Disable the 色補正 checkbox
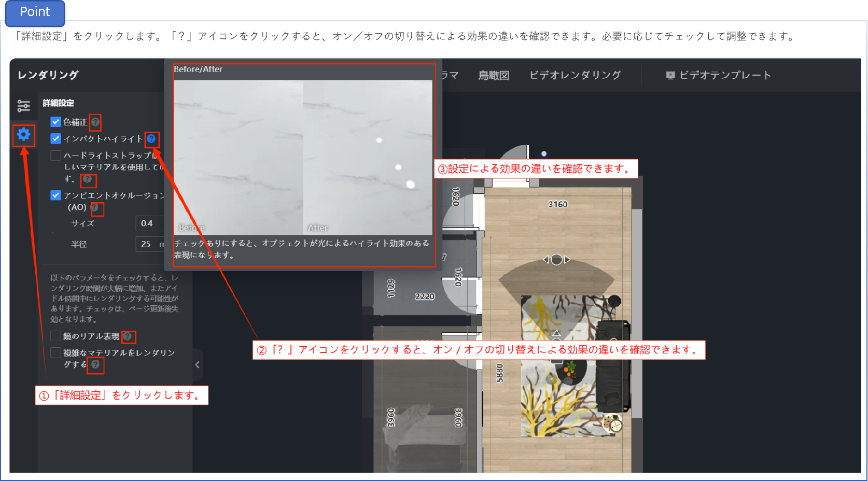The height and width of the screenshot is (481, 868). point(56,122)
